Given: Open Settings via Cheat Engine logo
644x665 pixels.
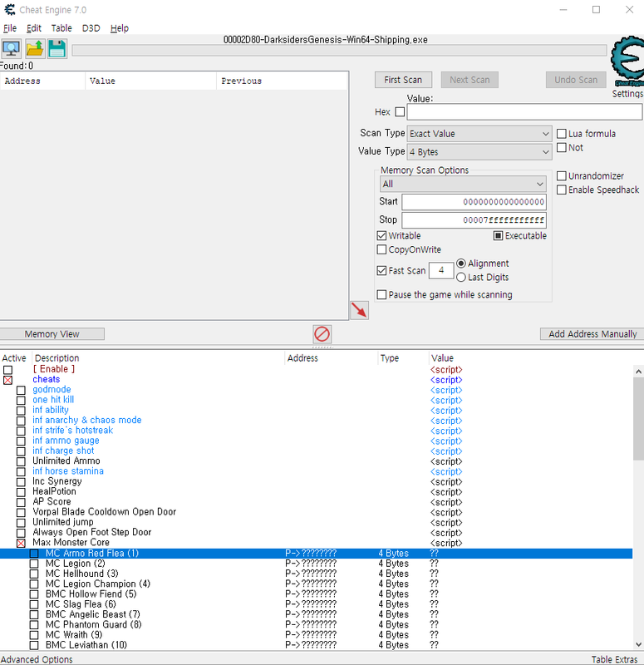Looking at the screenshot, I should point(627,62).
